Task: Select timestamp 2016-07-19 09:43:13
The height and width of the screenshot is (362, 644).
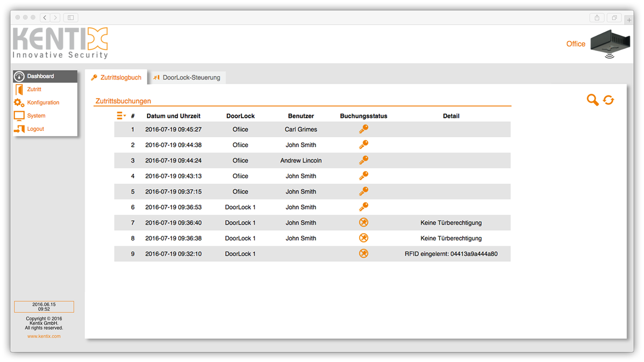Action: [173, 176]
